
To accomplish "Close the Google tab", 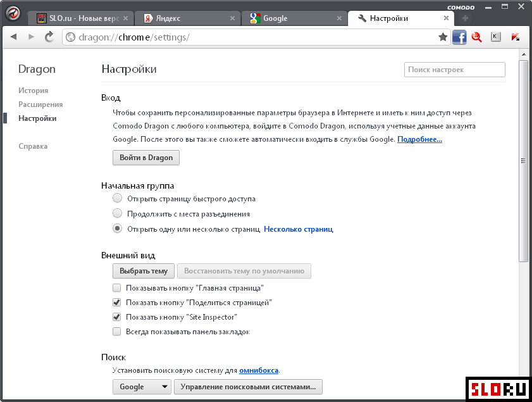I will click(339, 18).
